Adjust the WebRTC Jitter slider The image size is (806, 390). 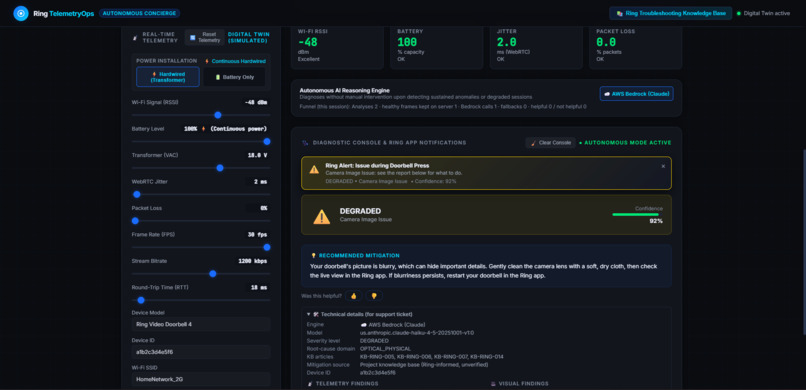pyautogui.click(x=201, y=194)
